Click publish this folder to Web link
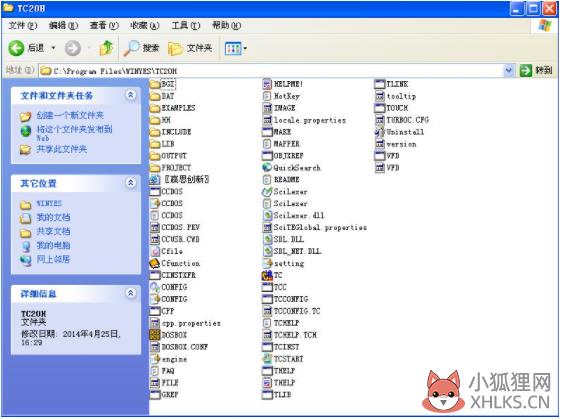Viewport: 561px width, 418px height. tap(74, 133)
